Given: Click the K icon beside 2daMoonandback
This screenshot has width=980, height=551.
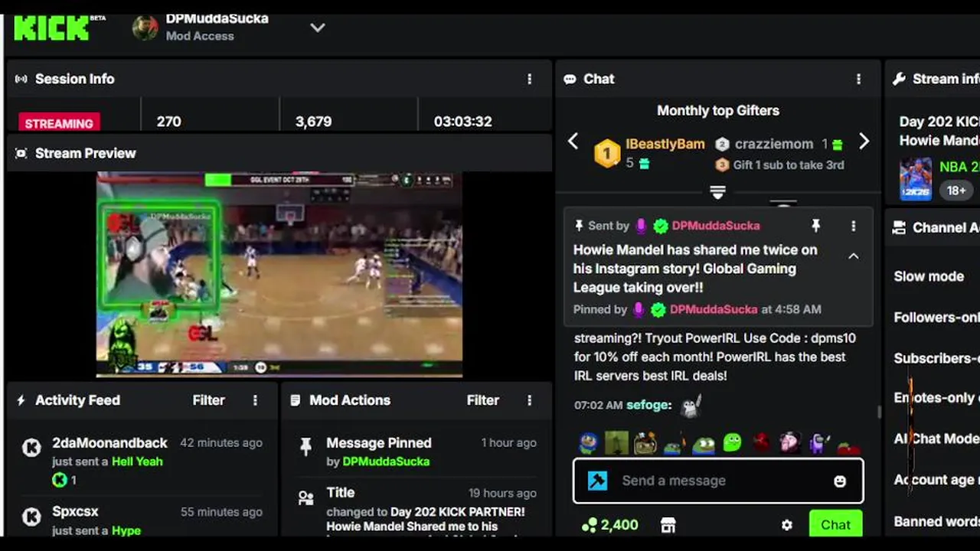Looking at the screenshot, I should coord(31,447).
